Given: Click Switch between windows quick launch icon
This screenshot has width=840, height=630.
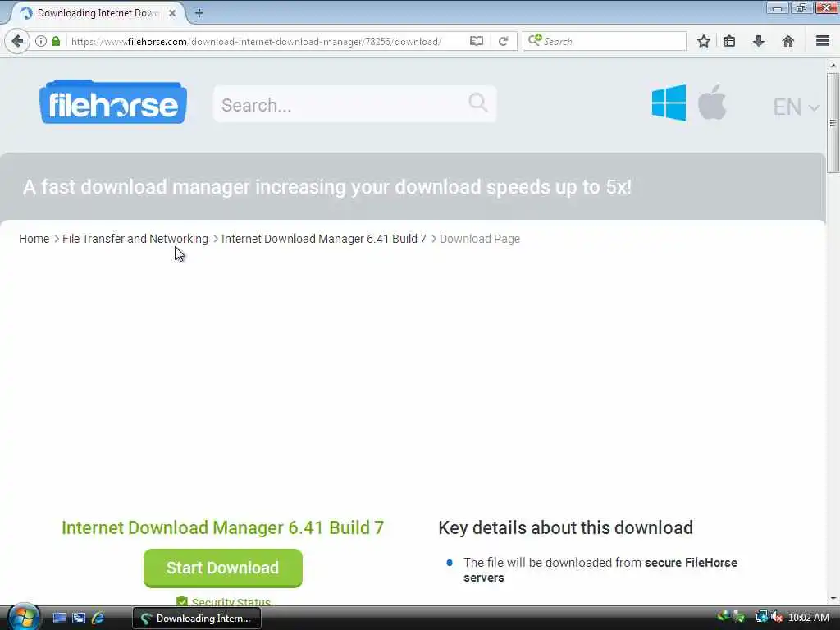Looking at the screenshot, I should tap(79, 619).
